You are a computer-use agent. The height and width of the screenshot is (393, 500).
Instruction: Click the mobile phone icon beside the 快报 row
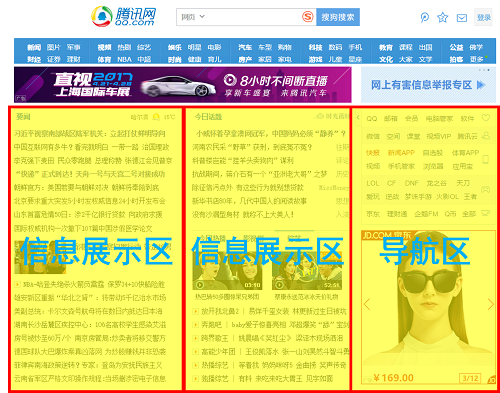point(486,159)
